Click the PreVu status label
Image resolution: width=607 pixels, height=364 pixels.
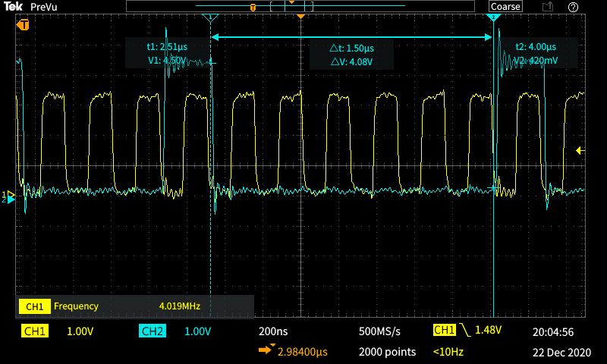tap(45, 7)
